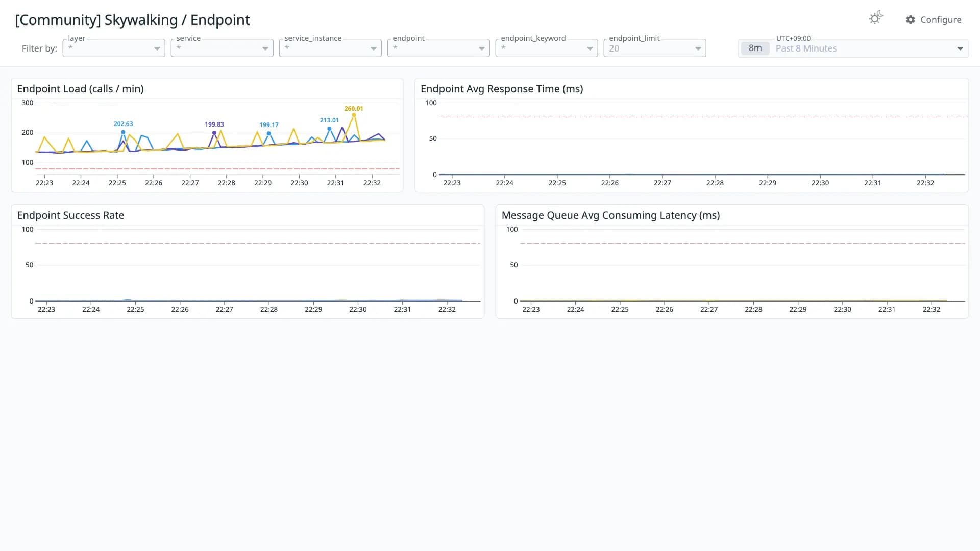Expand the service filter dropdown
Viewport: 980px width, 551px height.
pos(222,48)
